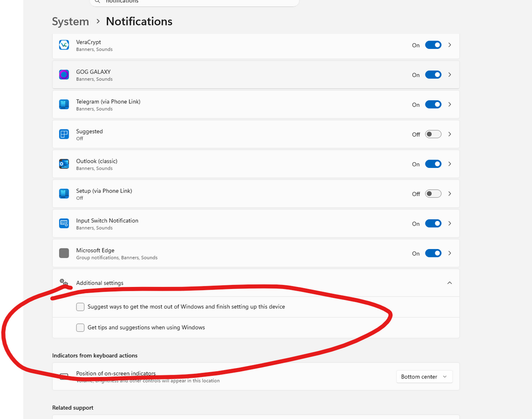Click the settings search box
This screenshot has width=532, height=419.
pyautogui.click(x=194, y=2)
